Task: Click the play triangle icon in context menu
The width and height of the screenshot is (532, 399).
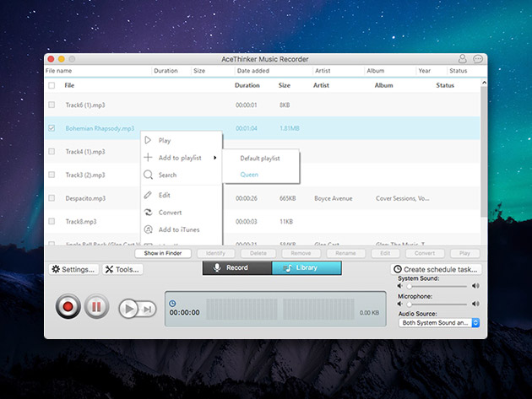Action: [x=148, y=140]
